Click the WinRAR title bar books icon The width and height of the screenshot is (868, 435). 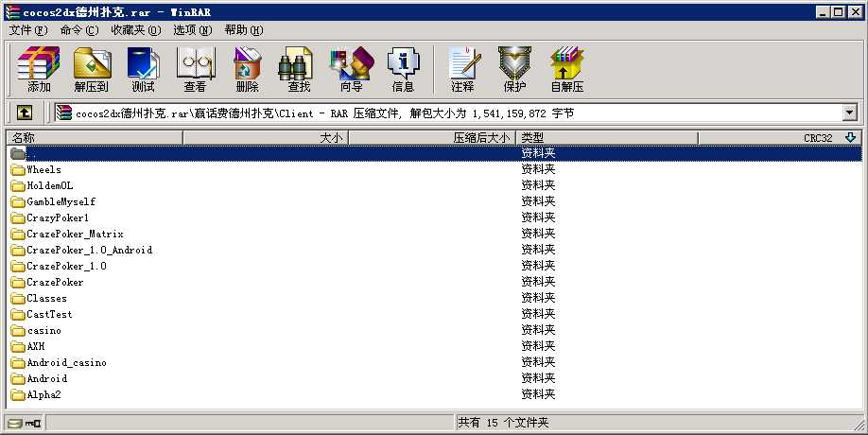12,11
